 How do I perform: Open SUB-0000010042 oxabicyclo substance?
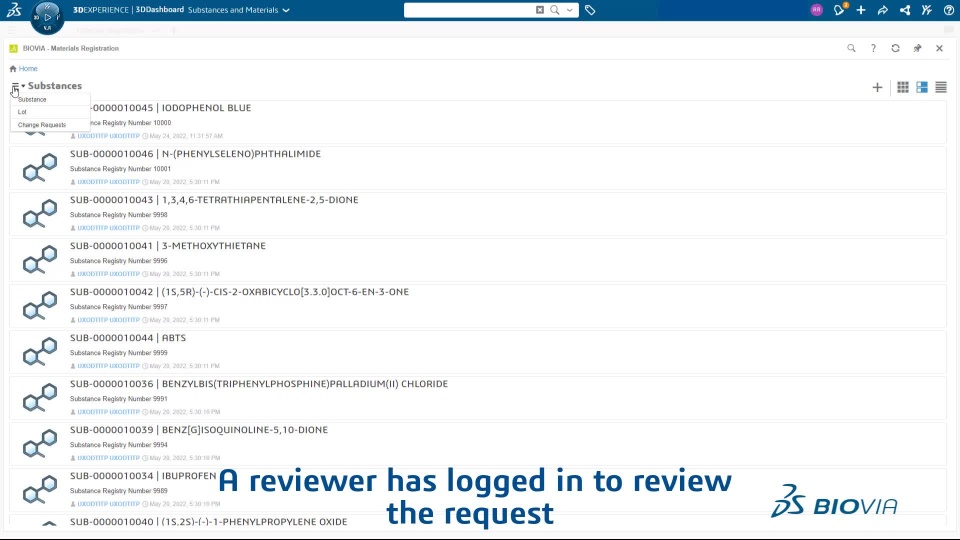[x=239, y=291]
